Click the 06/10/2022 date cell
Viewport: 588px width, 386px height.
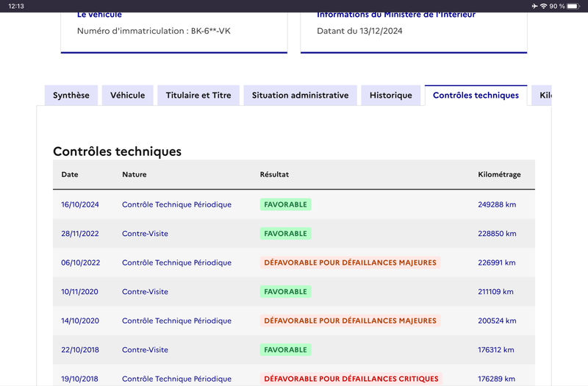(81, 262)
